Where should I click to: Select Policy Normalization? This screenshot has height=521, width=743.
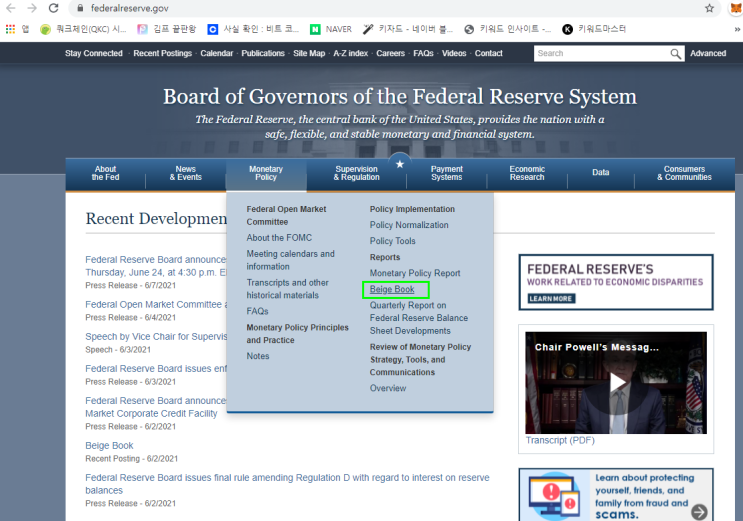click(409, 225)
